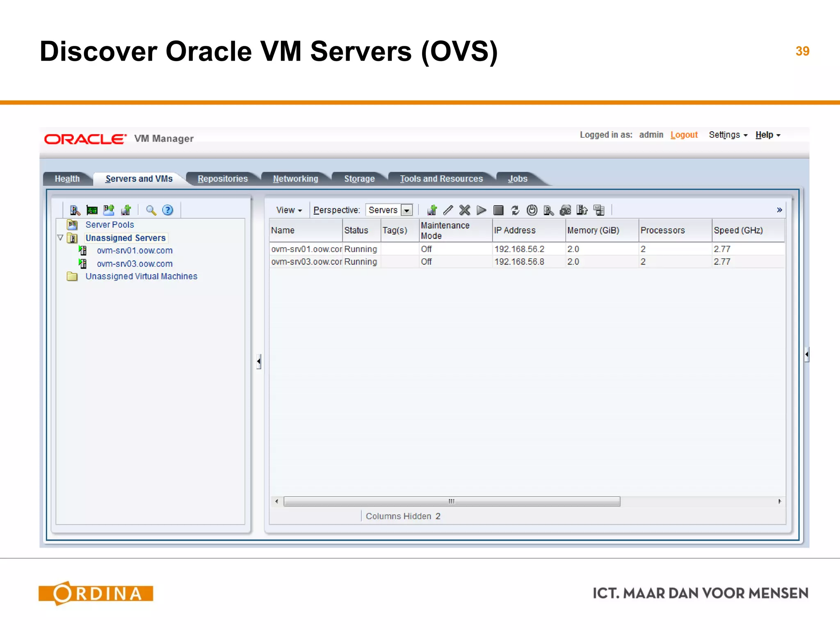This screenshot has width=840, height=630.
Task: Click the IP address 192.168.56.2 cell
Action: (529, 249)
